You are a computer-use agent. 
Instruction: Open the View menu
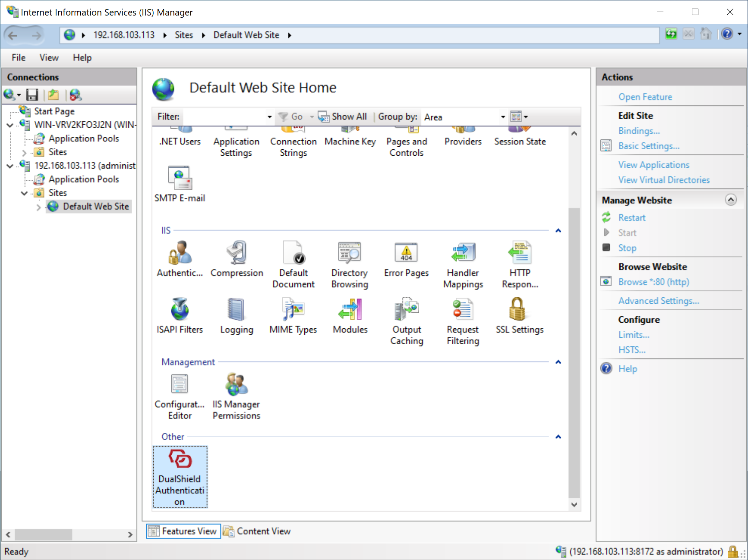[x=49, y=58]
